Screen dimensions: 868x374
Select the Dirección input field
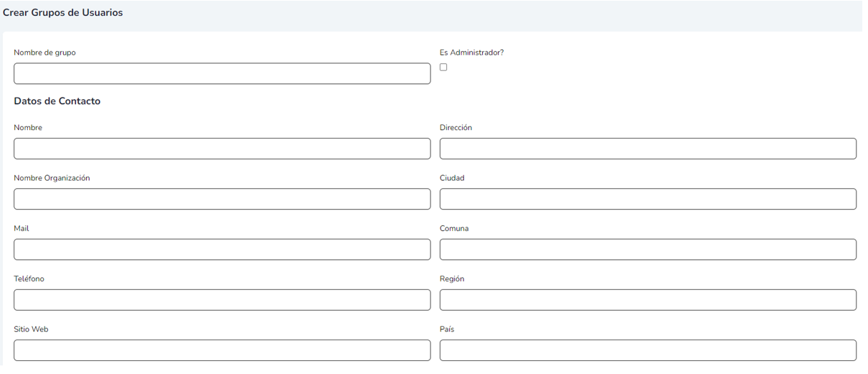tap(648, 149)
